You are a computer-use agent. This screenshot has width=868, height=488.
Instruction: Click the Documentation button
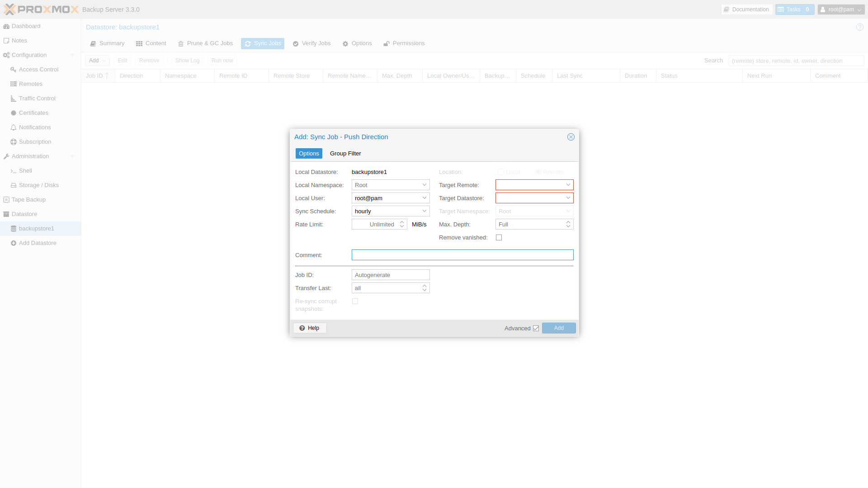pyautogui.click(x=746, y=9)
